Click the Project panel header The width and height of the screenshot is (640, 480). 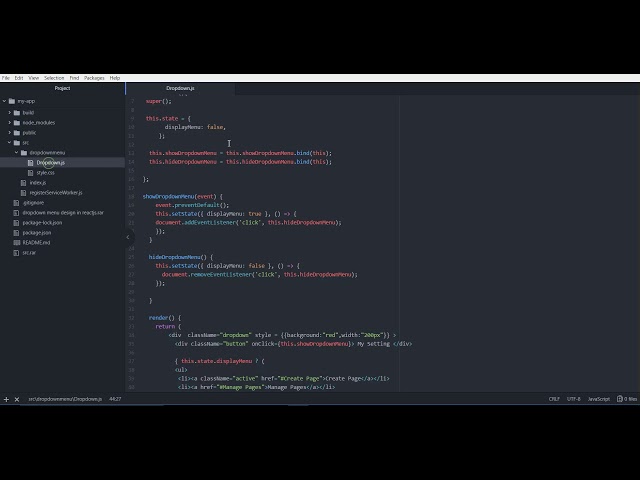point(62,88)
